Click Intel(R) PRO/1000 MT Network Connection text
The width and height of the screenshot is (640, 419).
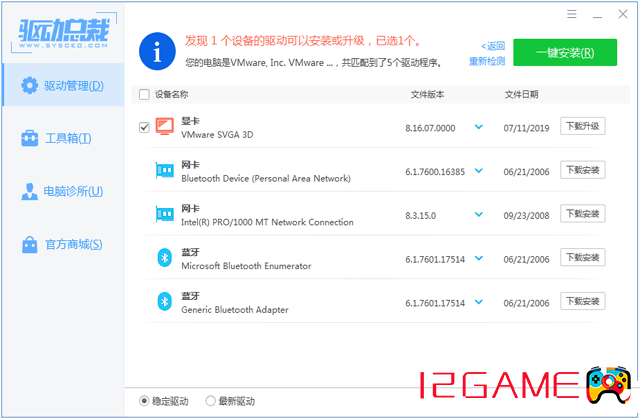coord(267,222)
